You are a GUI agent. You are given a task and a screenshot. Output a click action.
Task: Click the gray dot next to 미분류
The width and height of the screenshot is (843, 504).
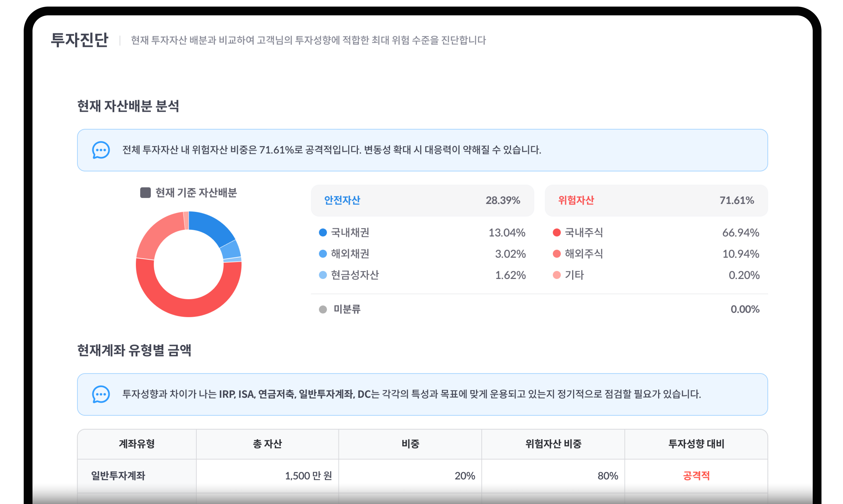click(323, 309)
